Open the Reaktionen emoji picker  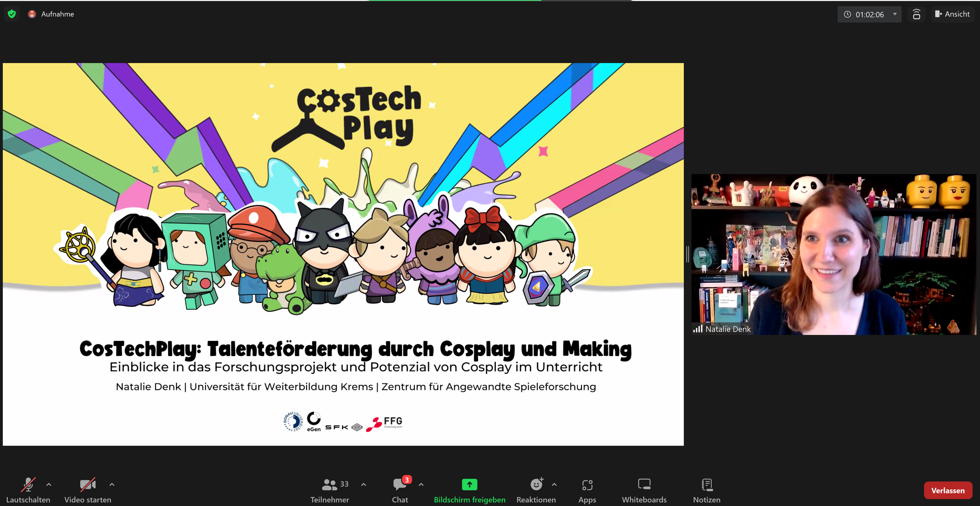tap(536, 490)
